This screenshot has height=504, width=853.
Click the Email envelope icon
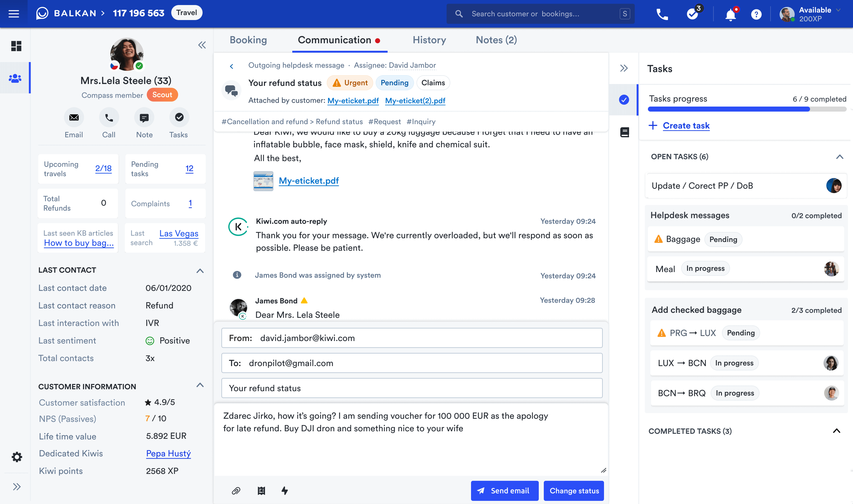coord(74,118)
